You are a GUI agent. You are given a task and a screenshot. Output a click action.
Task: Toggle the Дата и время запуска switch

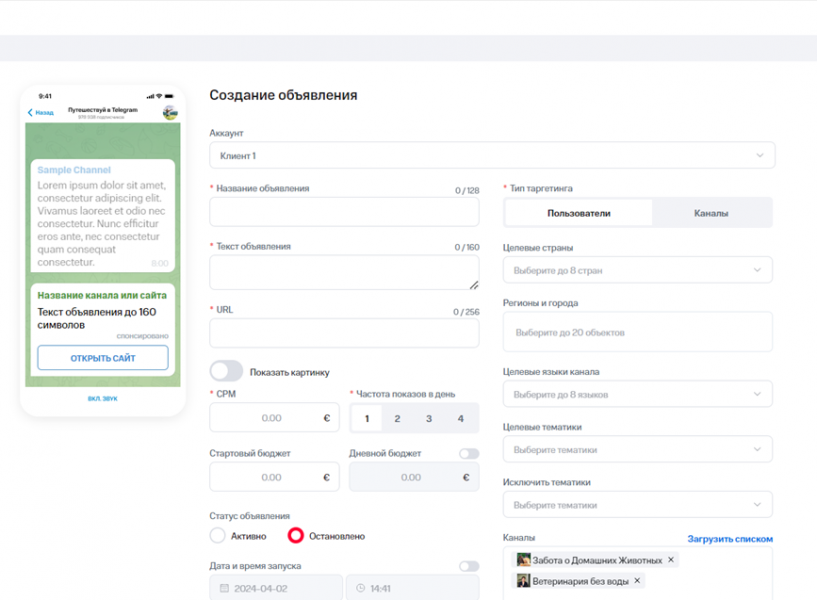pyautogui.click(x=468, y=566)
